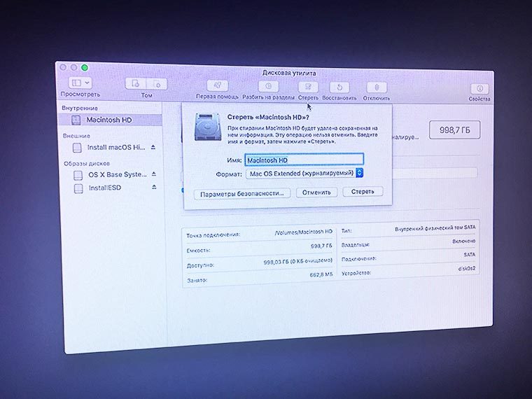Eject the InstallESD image
This screenshot has height=399, width=532.
(x=154, y=187)
